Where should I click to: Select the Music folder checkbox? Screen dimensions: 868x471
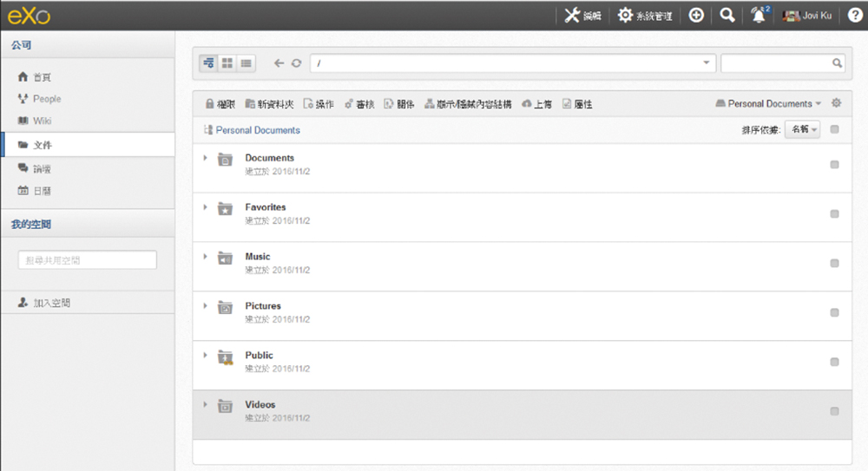[x=834, y=263]
